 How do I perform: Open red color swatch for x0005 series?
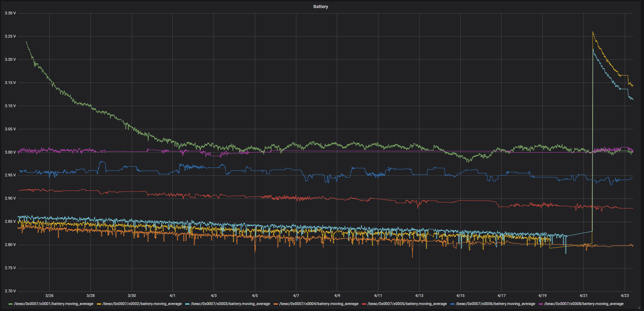pyautogui.click(x=364, y=304)
